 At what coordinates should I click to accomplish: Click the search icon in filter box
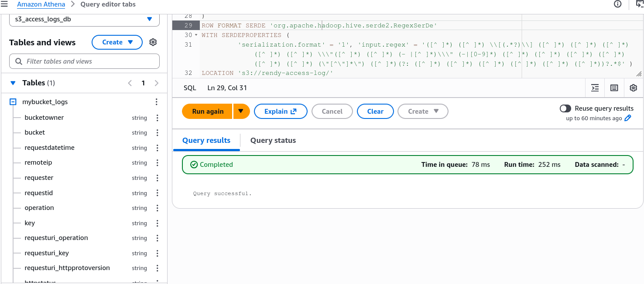[x=19, y=61]
